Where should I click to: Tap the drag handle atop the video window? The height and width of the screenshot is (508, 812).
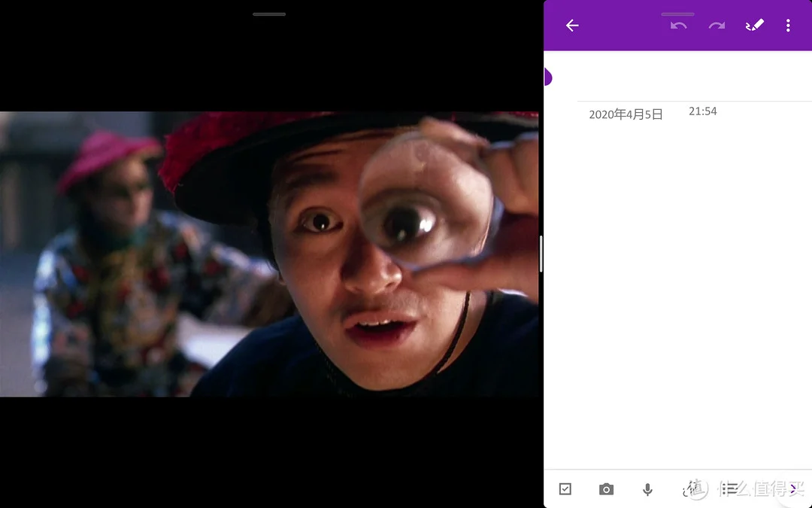pyautogui.click(x=269, y=14)
